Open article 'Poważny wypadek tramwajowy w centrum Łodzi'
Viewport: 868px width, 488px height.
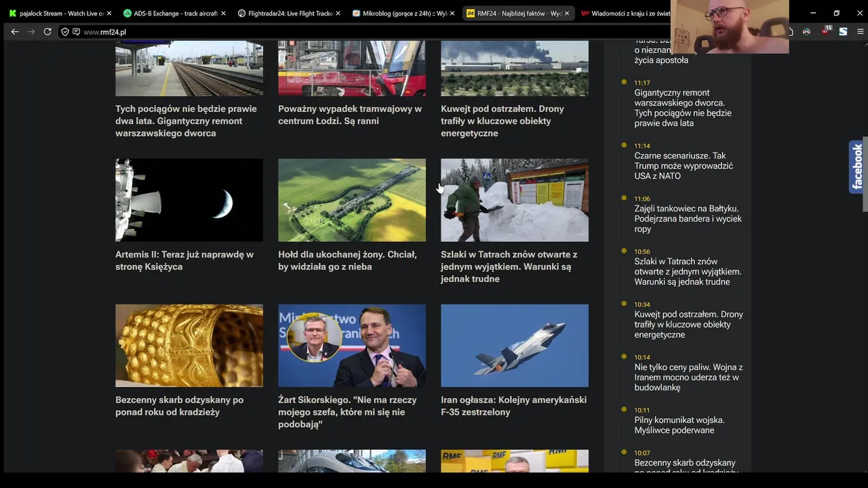(350, 115)
